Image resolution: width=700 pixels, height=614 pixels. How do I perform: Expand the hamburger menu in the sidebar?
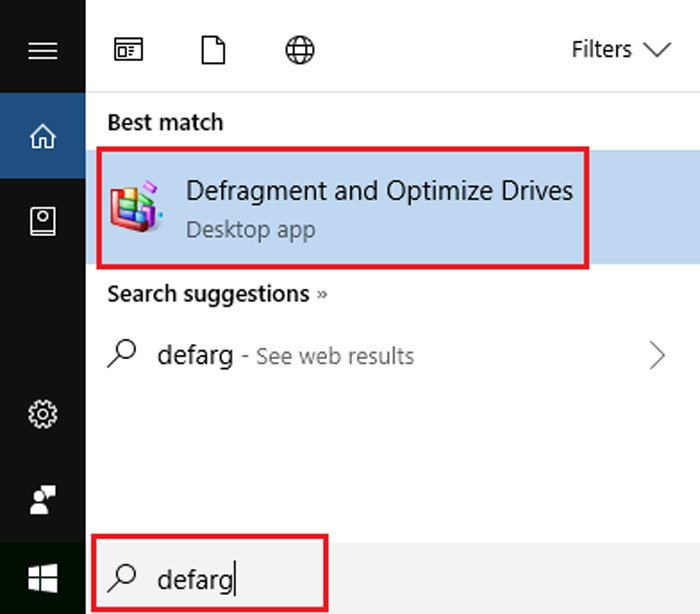tap(42, 50)
